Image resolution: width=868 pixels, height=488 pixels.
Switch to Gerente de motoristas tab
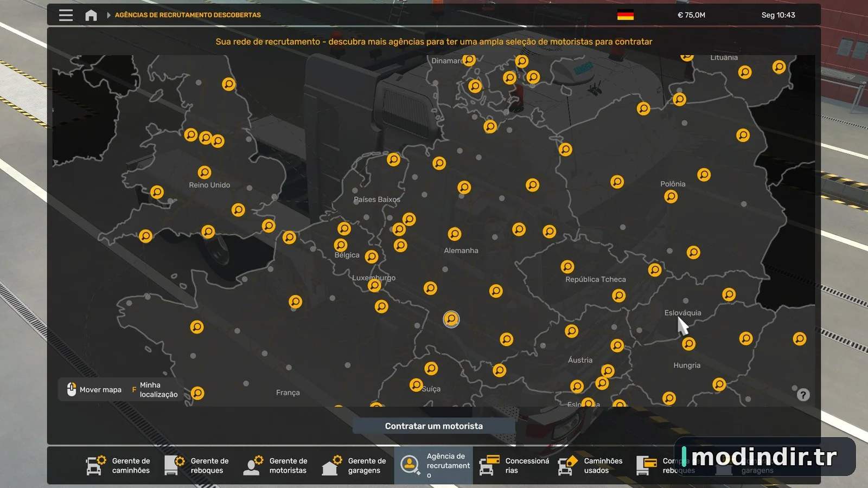[x=276, y=465]
